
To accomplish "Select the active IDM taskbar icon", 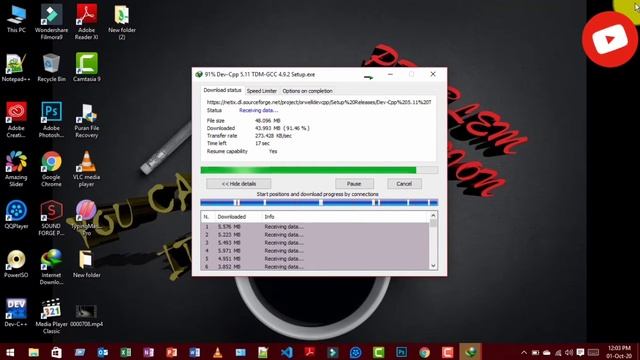I will pos(471,352).
